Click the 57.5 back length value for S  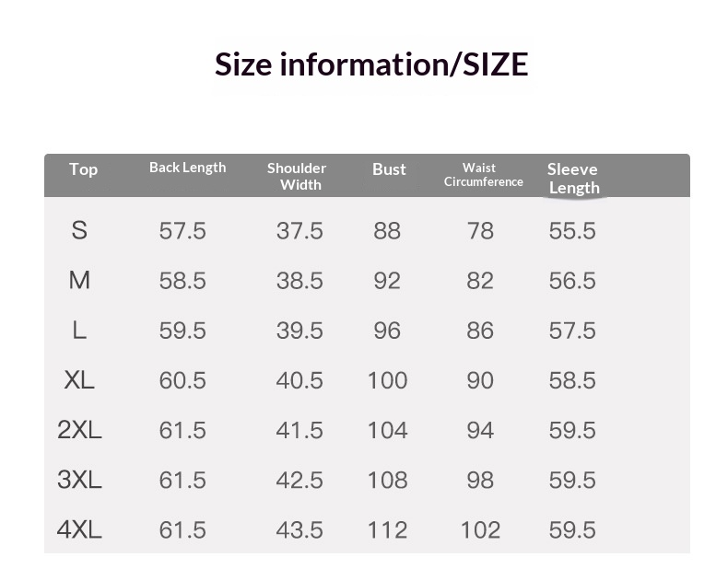tap(182, 231)
